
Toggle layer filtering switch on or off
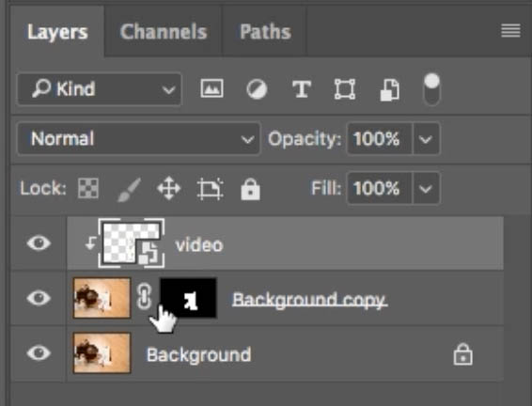(432, 89)
